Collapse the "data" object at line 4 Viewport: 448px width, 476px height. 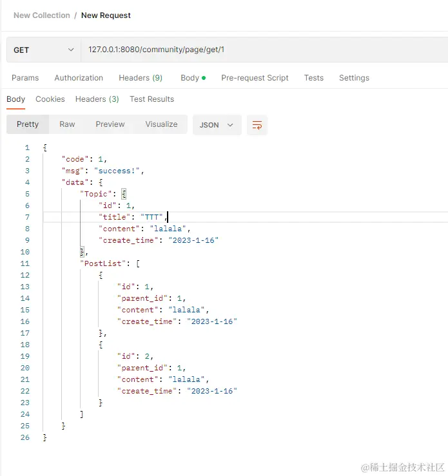[101, 182]
